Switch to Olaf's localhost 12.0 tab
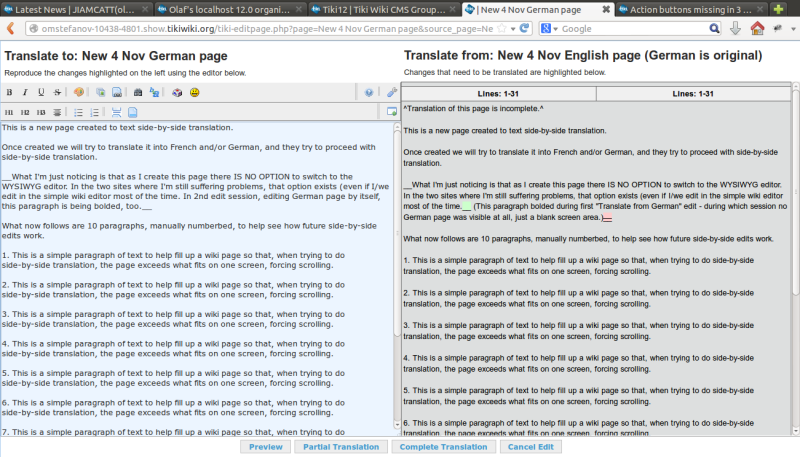Screen dimensions: 800x457 click(230, 9)
